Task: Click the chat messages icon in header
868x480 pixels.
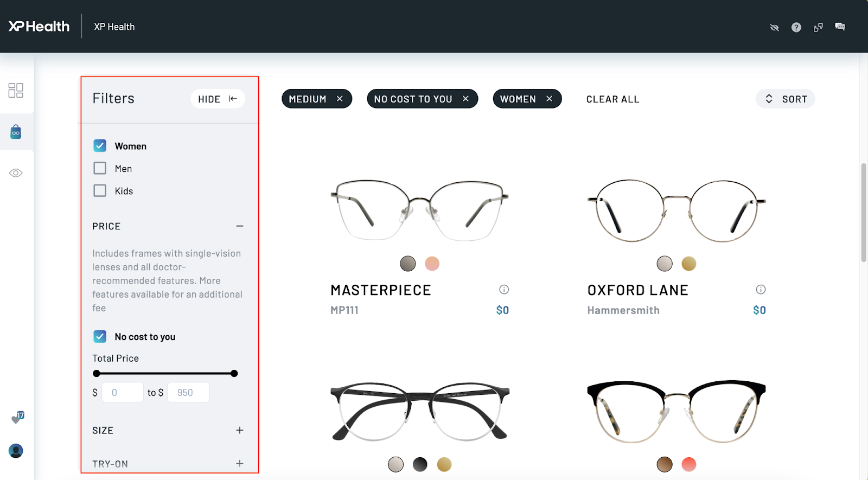Action: (840, 27)
